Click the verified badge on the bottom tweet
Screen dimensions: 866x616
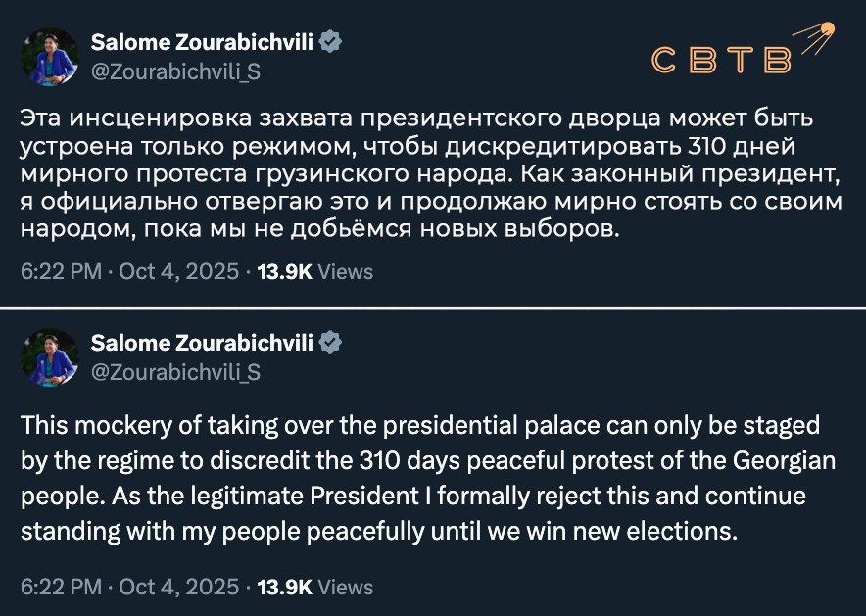(331, 343)
